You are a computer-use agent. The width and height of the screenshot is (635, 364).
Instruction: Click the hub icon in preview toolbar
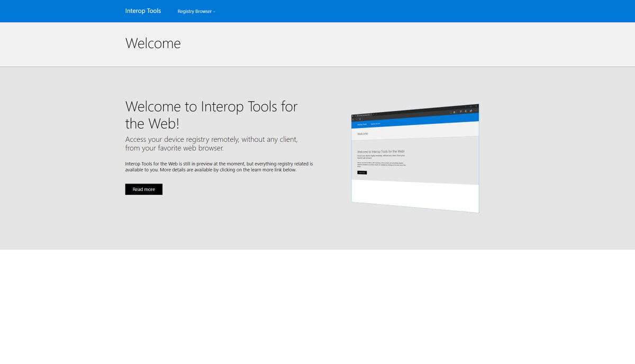pos(461,111)
